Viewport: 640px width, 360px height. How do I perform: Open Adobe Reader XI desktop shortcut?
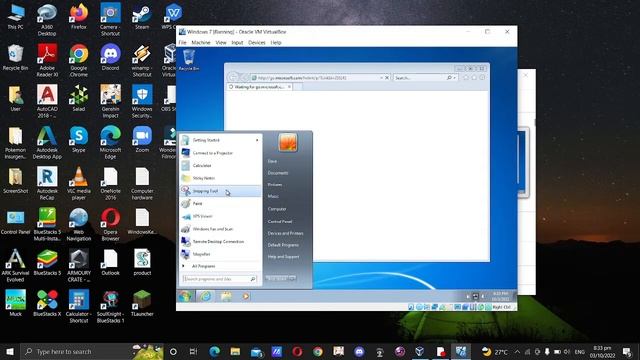47,60
